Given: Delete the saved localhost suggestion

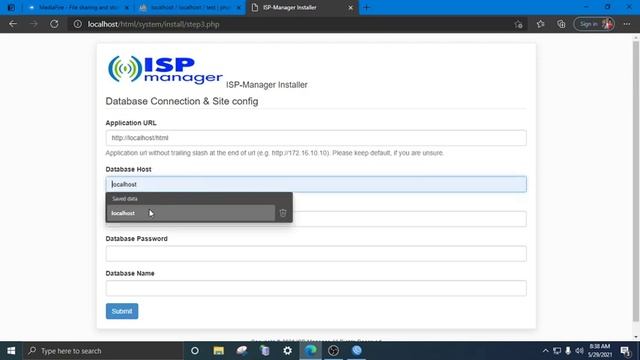Looking at the screenshot, I should coord(283,213).
